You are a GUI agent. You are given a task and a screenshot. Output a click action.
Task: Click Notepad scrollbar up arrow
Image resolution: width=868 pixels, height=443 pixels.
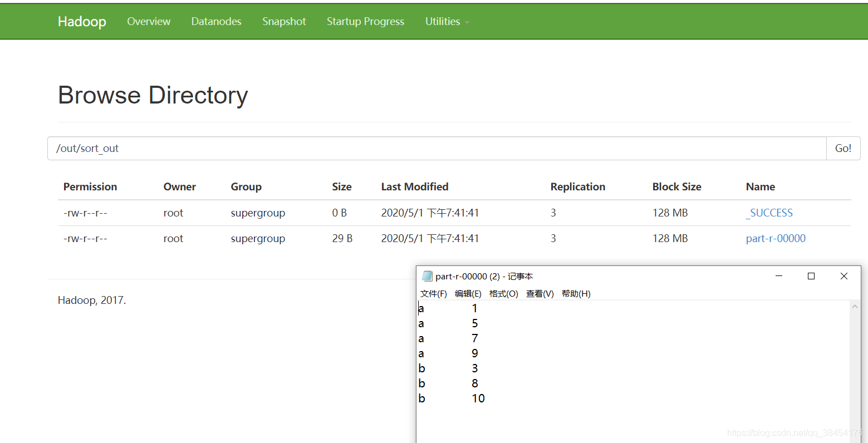click(855, 307)
